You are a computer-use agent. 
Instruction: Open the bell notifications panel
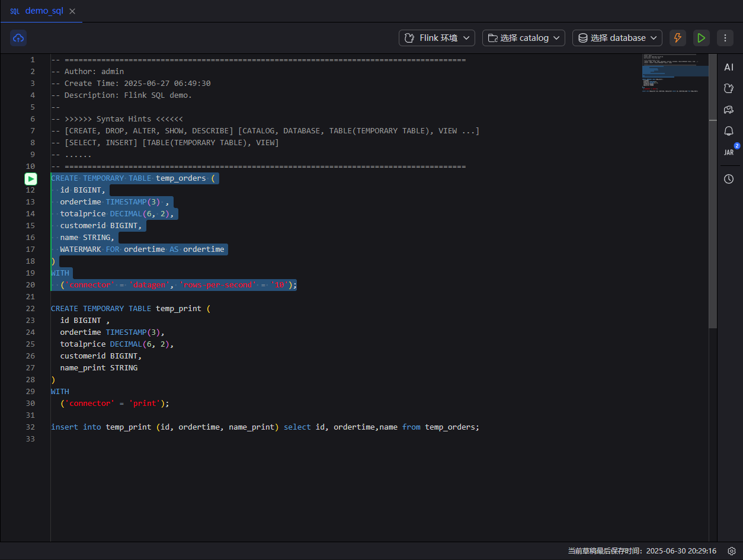pyautogui.click(x=729, y=131)
